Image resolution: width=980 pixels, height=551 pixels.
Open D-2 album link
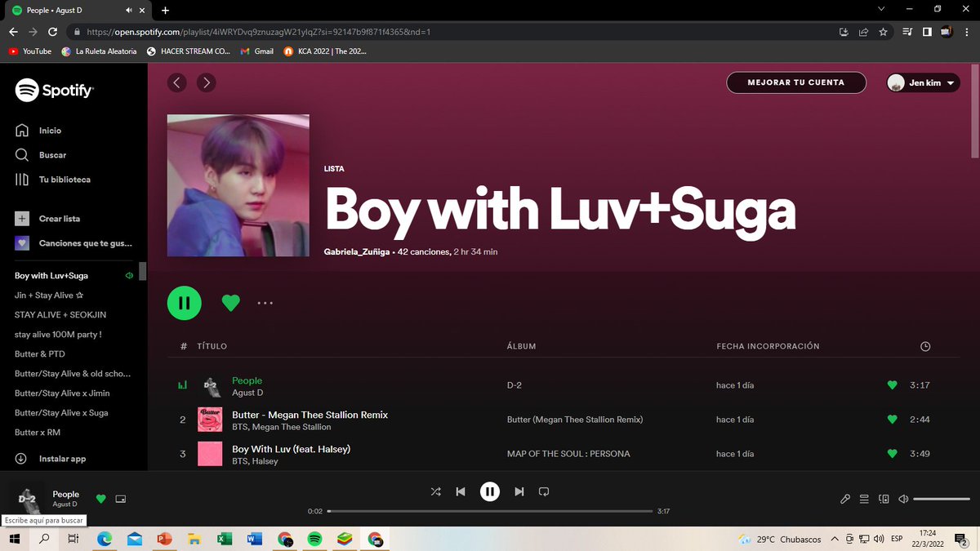(516, 385)
